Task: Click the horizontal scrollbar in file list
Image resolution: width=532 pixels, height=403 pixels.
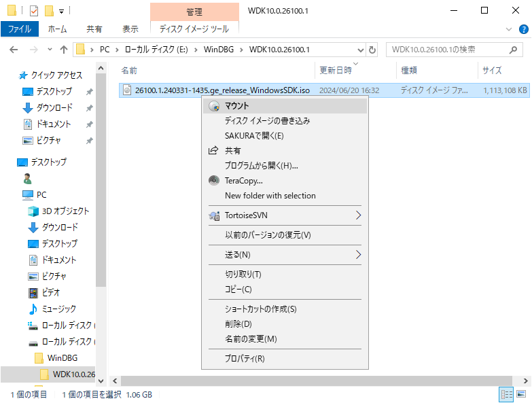Action: click(316, 381)
